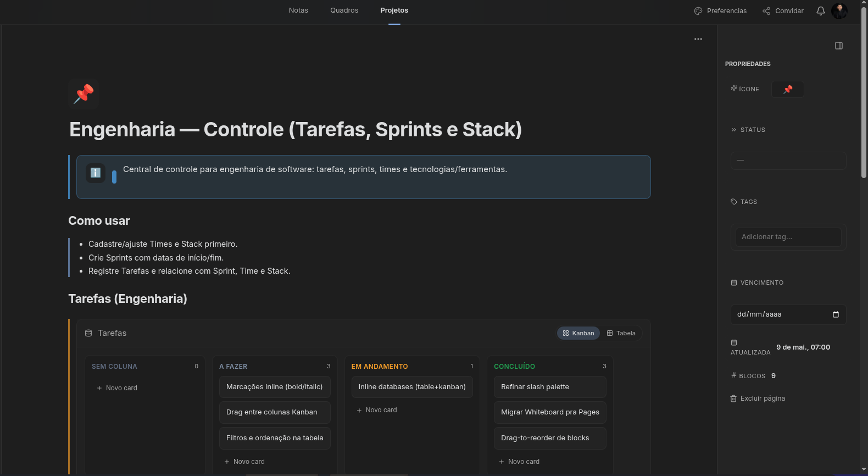Click the palette icon next to Preferencias

[698, 11]
